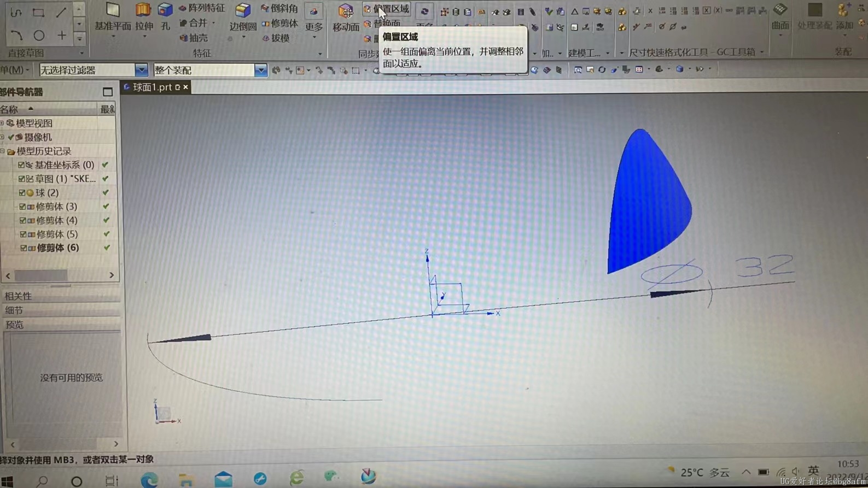
Task: Toggle the 摄像机 checkmark in navigator
Action: point(11,137)
